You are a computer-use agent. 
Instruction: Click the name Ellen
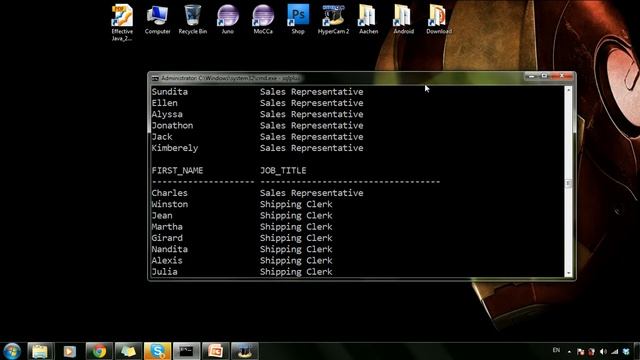[164, 103]
